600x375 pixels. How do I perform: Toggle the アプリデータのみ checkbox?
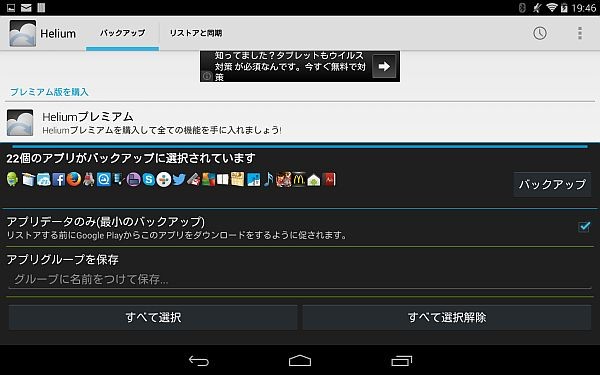click(584, 227)
